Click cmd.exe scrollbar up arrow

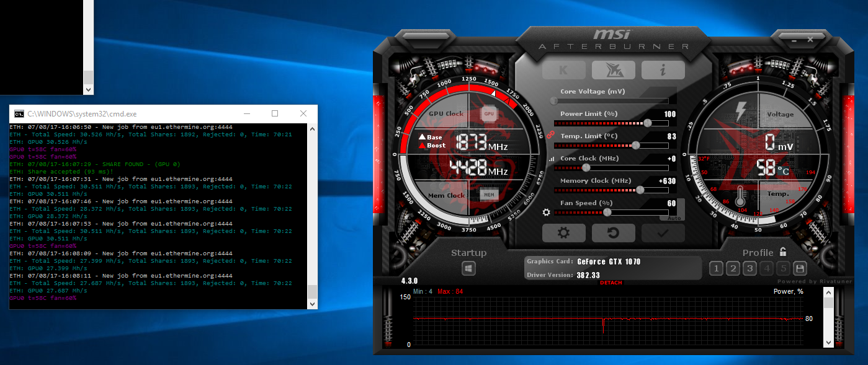pos(312,129)
